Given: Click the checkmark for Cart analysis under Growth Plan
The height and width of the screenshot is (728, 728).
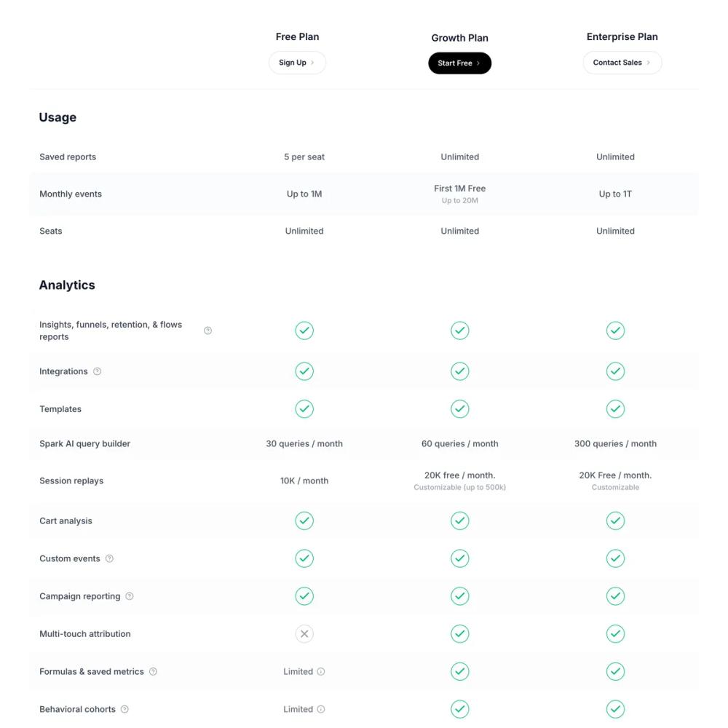Looking at the screenshot, I should point(459,521).
